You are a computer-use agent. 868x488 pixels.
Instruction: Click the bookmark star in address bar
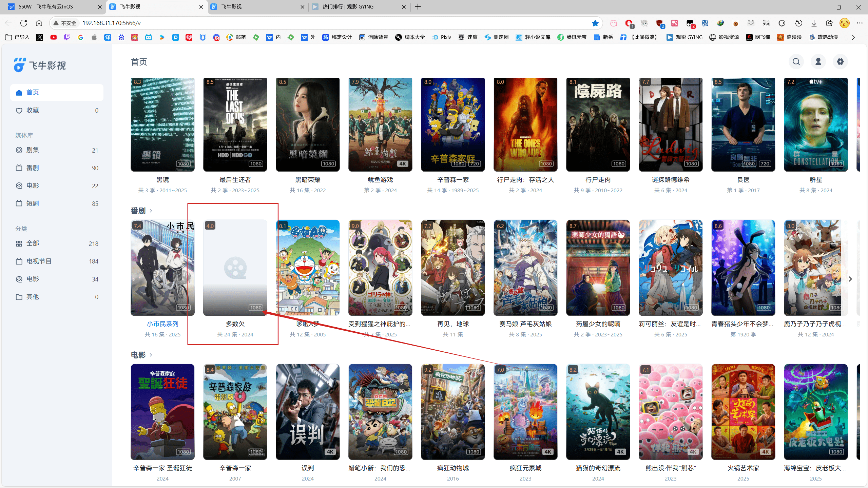595,23
